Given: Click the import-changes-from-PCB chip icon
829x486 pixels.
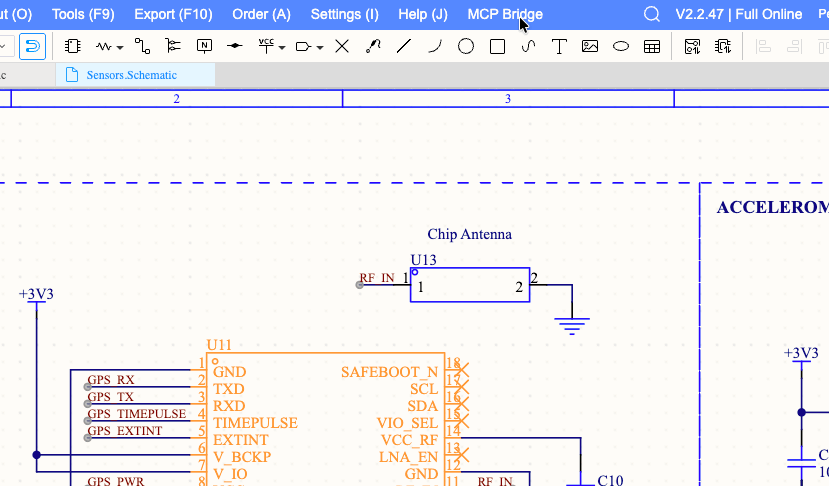Looking at the screenshot, I should point(723,47).
